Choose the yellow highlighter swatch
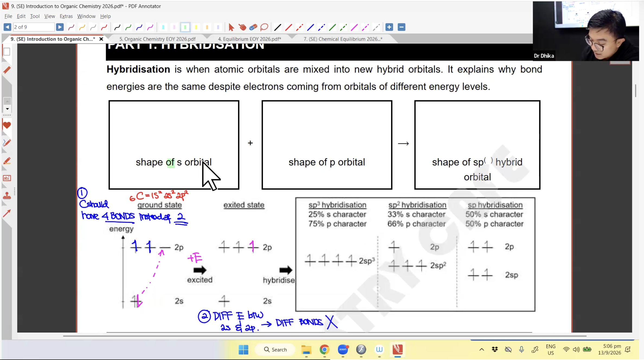644x360 pixels. point(196,27)
